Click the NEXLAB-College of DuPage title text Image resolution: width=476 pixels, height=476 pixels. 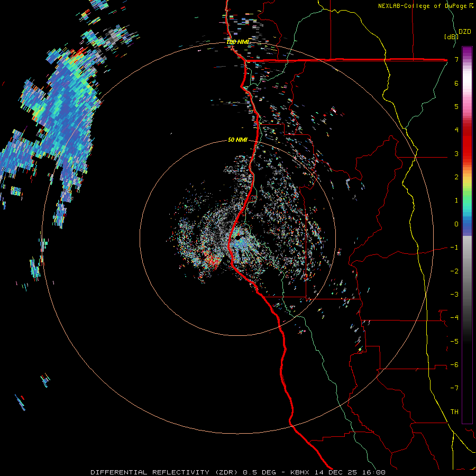click(x=426, y=6)
